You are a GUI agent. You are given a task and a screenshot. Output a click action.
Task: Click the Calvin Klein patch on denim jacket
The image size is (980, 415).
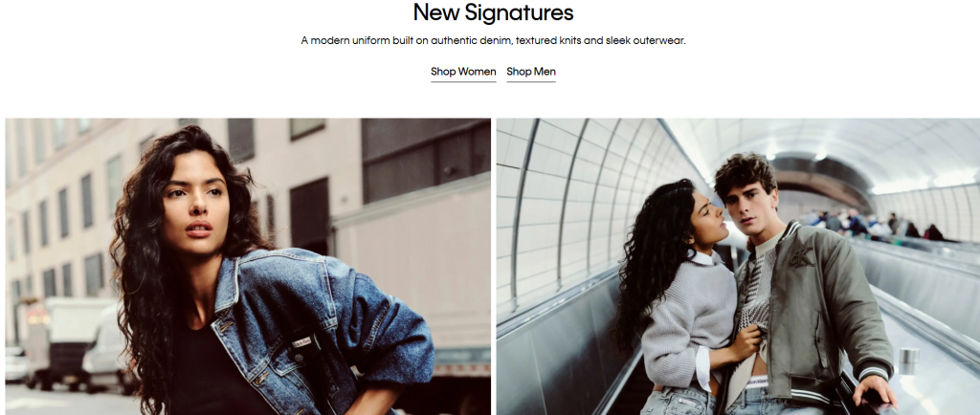tap(301, 342)
